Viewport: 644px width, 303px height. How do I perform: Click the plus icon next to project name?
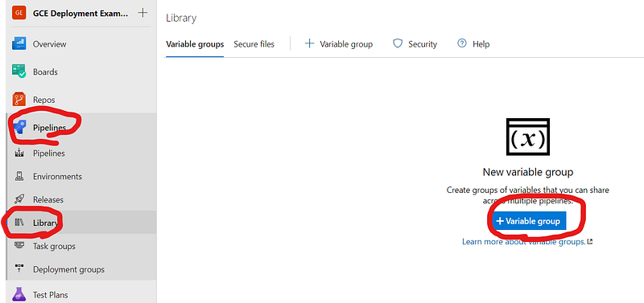[142, 13]
